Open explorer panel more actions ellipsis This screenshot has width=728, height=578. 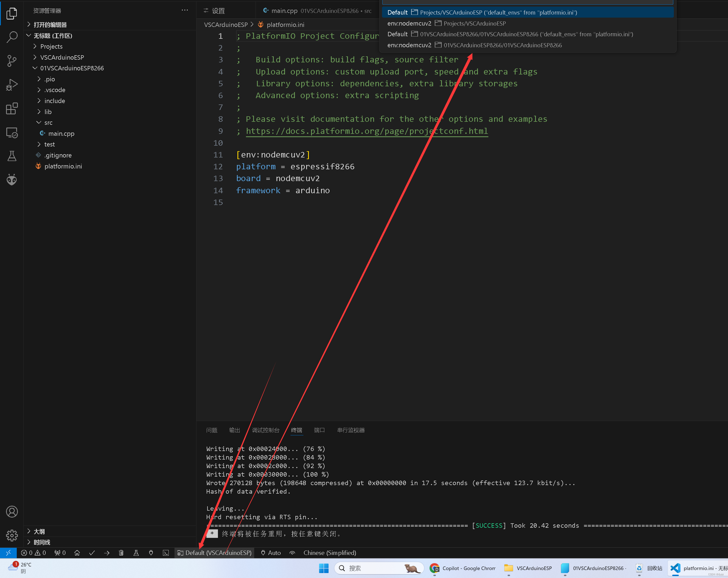click(185, 10)
